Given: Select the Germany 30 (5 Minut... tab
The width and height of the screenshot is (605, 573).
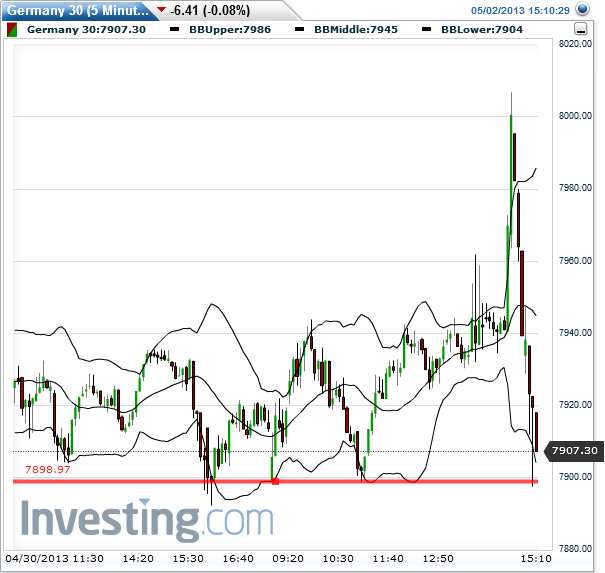Looking at the screenshot, I should coord(78,10).
